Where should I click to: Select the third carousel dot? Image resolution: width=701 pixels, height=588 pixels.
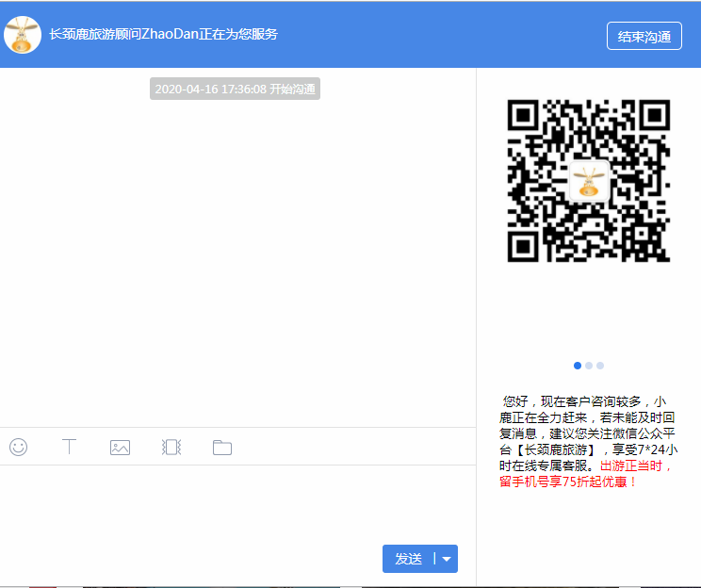600,366
